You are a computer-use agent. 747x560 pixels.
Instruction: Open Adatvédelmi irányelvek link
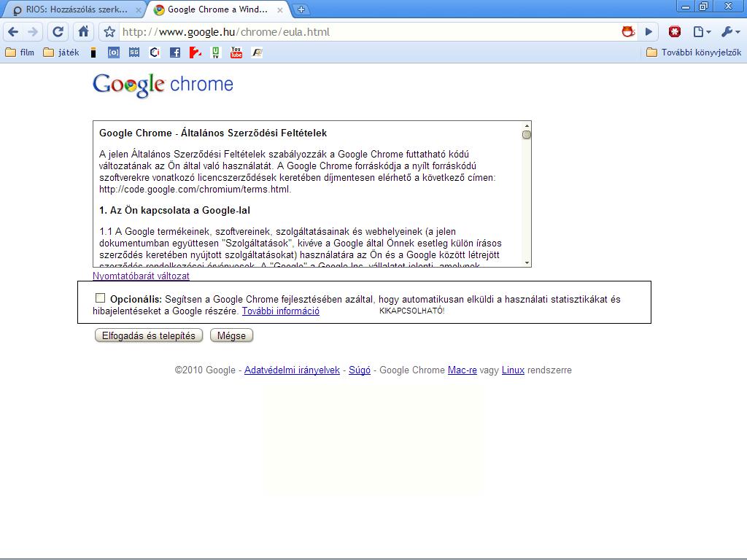point(292,370)
